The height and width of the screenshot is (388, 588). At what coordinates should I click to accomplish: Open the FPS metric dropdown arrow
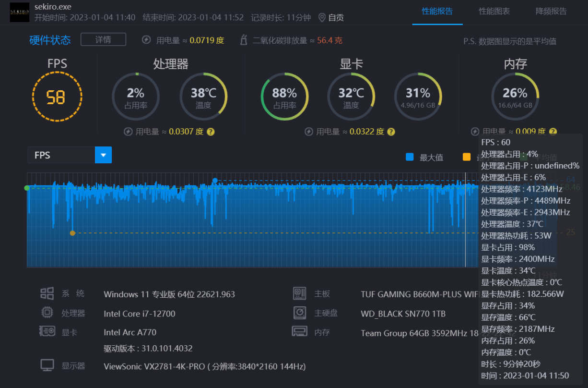(103, 155)
